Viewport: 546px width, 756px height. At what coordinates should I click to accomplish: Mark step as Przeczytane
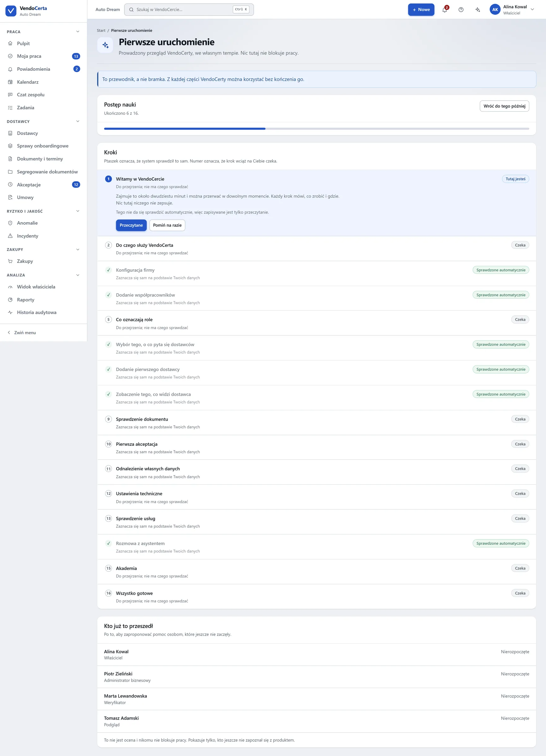click(131, 225)
